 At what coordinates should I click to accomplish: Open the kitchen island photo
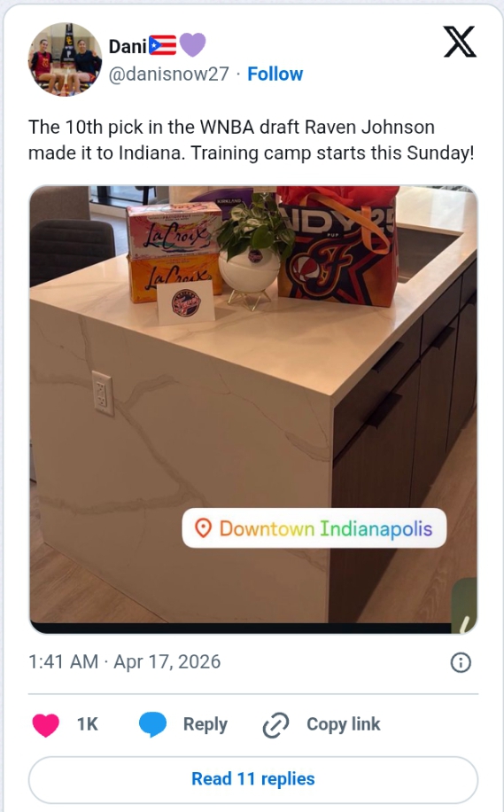[253, 410]
